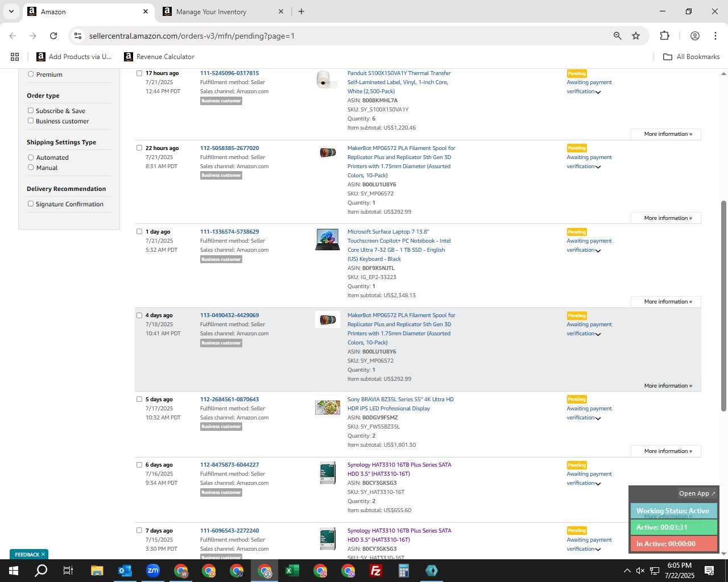Expand payment verification for 4 days ago order
728x582 pixels.
(598, 334)
